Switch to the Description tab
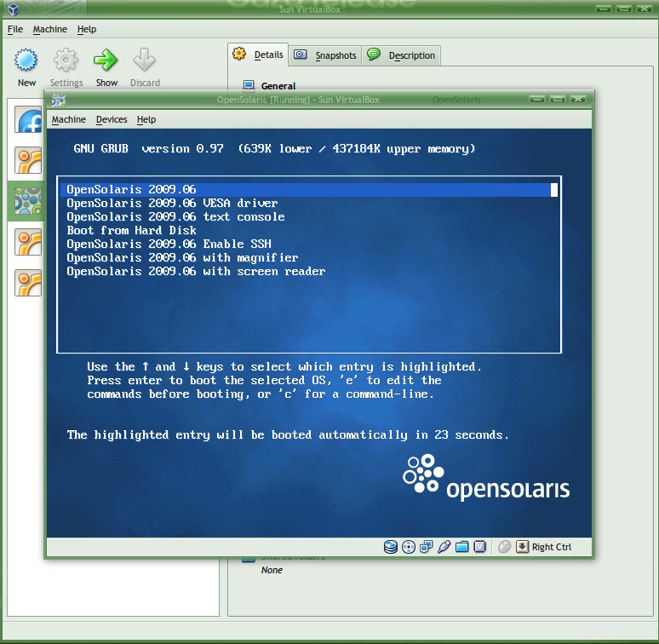This screenshot has width=659, height=644. tap(401, 55)
